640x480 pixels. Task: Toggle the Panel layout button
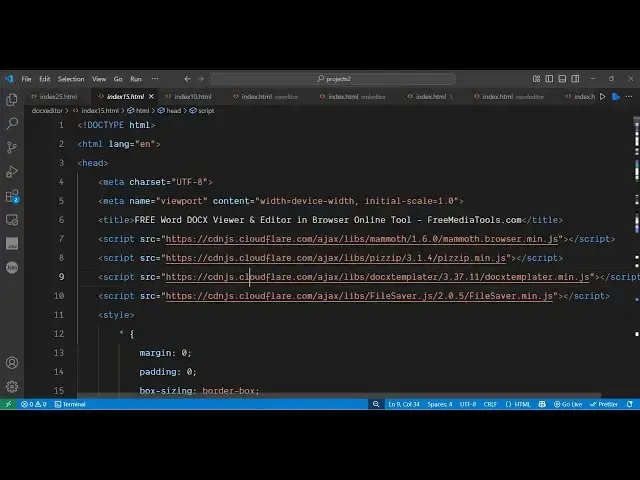point(562,79)
